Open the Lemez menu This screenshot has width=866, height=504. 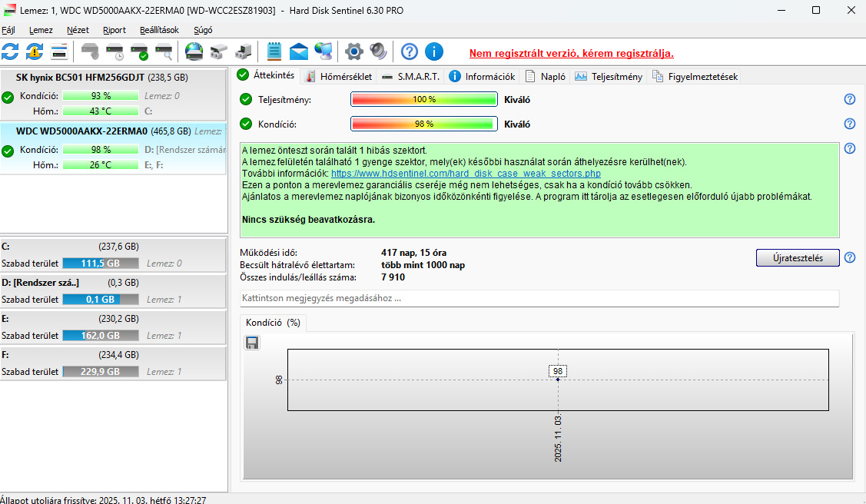tap(41, 31)
